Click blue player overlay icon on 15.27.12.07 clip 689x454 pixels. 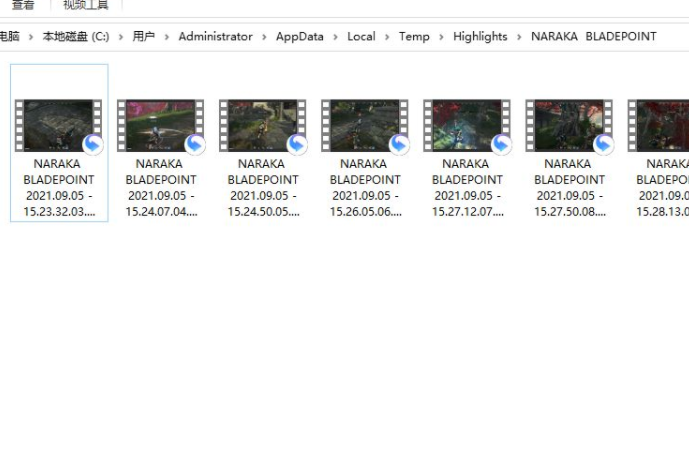(501, 145)
